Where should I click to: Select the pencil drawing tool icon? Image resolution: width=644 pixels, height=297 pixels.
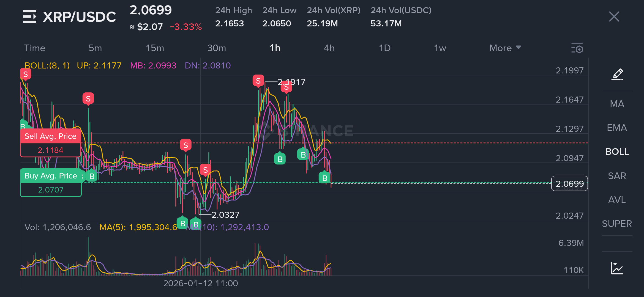tap(617, 74)
